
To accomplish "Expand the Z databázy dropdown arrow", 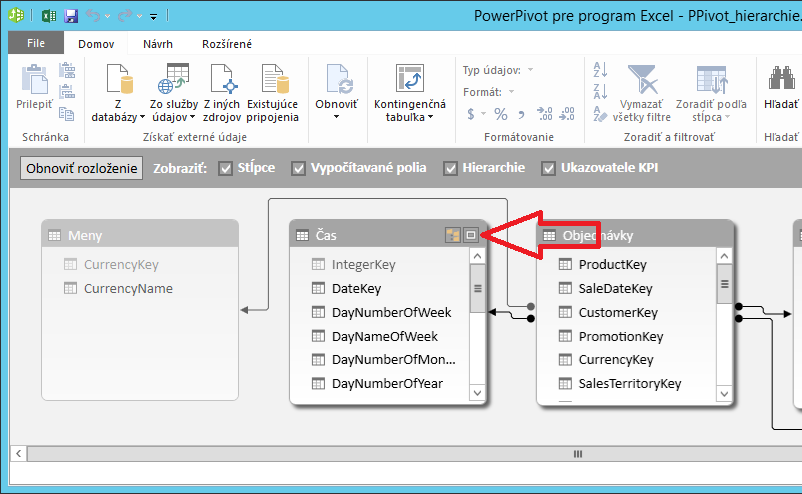I will [142, 117].
